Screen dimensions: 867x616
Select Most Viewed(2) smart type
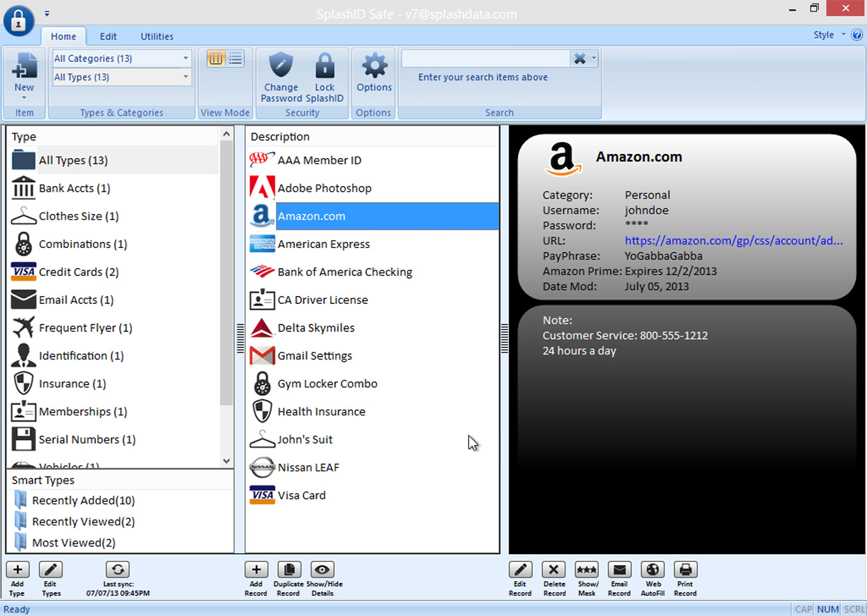(73, 543)
